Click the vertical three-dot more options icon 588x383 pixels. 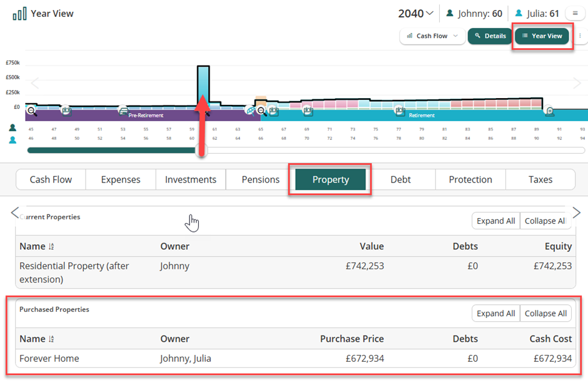click(x=580, y=36)
